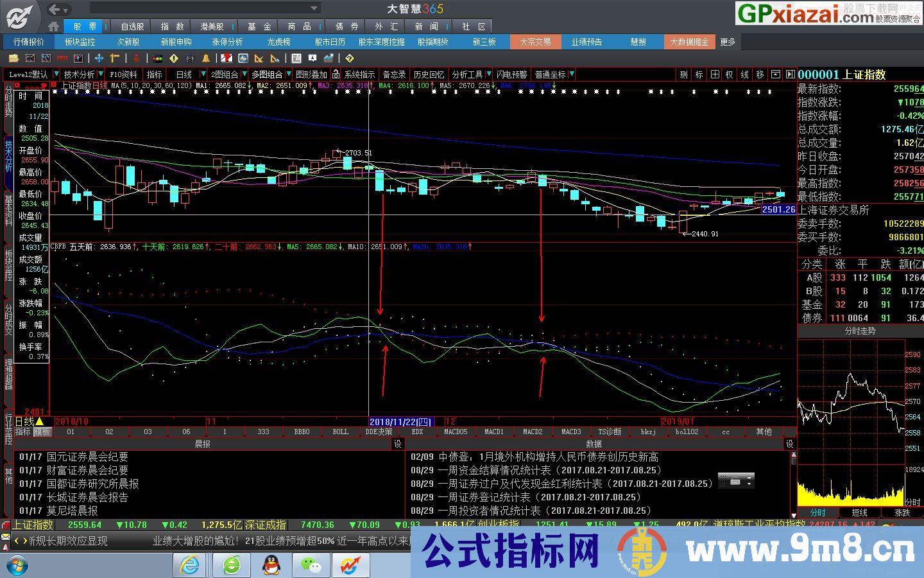The image size is (924, 578).
Task: Click the home icon beside 股票 tab
Action: [54, 26]
